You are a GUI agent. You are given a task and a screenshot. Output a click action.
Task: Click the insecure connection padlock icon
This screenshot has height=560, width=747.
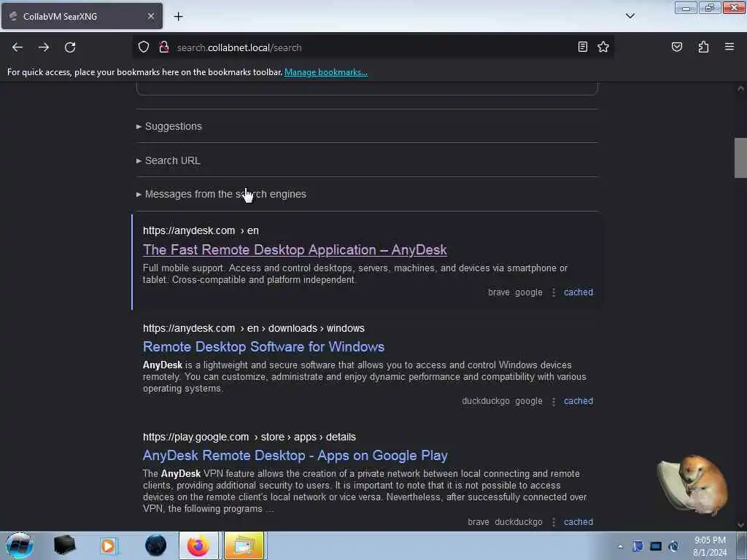click(x=164, y=47)
